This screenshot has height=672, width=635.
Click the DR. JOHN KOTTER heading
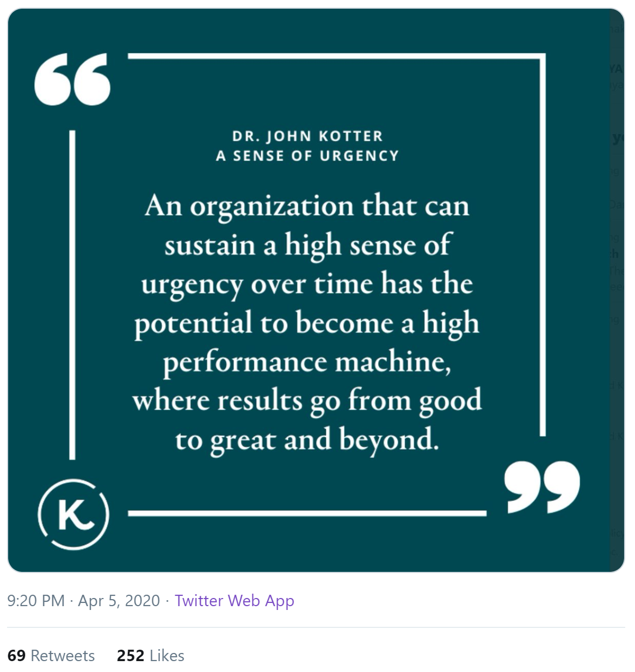point(307,136)
